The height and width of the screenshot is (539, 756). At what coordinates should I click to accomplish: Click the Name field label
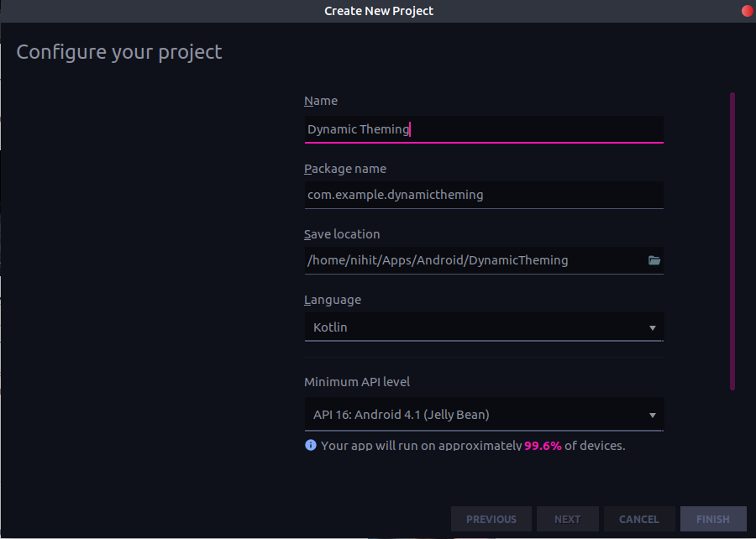(x=321, y=100)
